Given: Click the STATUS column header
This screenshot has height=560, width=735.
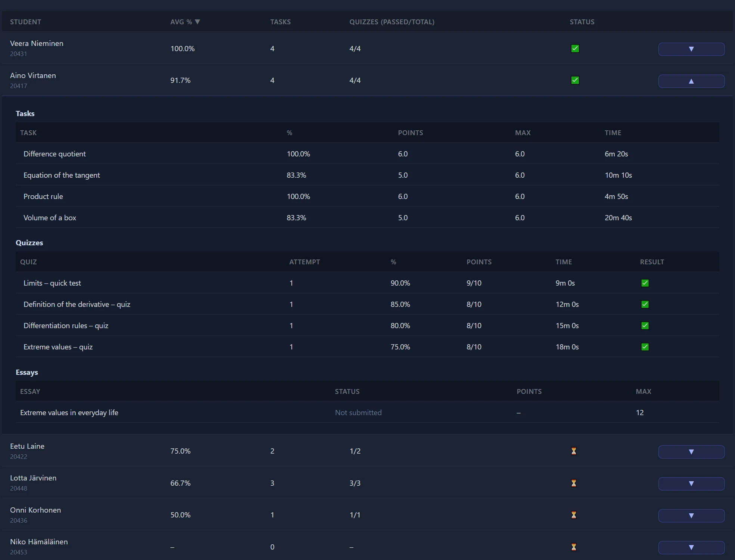Looking at the screenshot, I should coord(582,22).
